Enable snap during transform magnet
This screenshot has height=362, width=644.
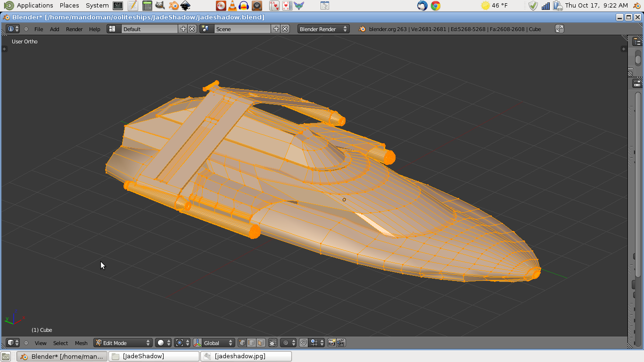click(x=304, y=343)
